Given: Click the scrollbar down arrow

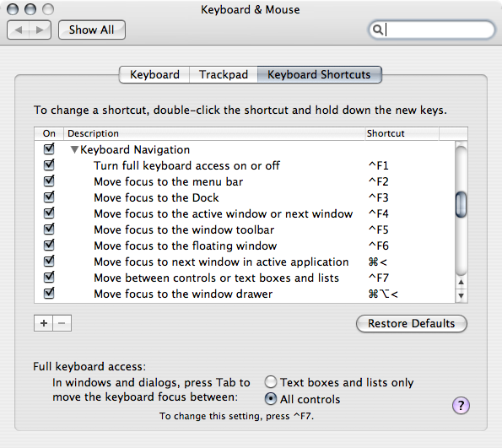Looking at the screenshot, I should [461, 295].
